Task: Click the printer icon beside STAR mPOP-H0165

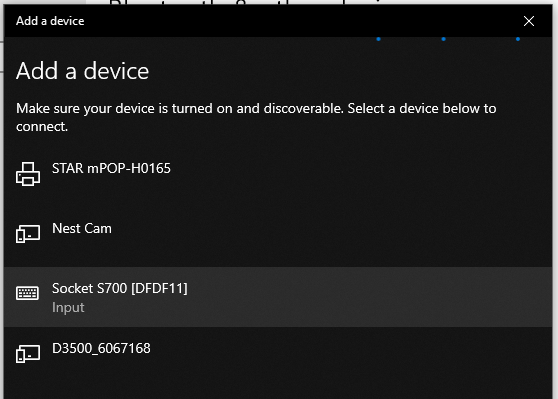Action: (x=28, y=174)
